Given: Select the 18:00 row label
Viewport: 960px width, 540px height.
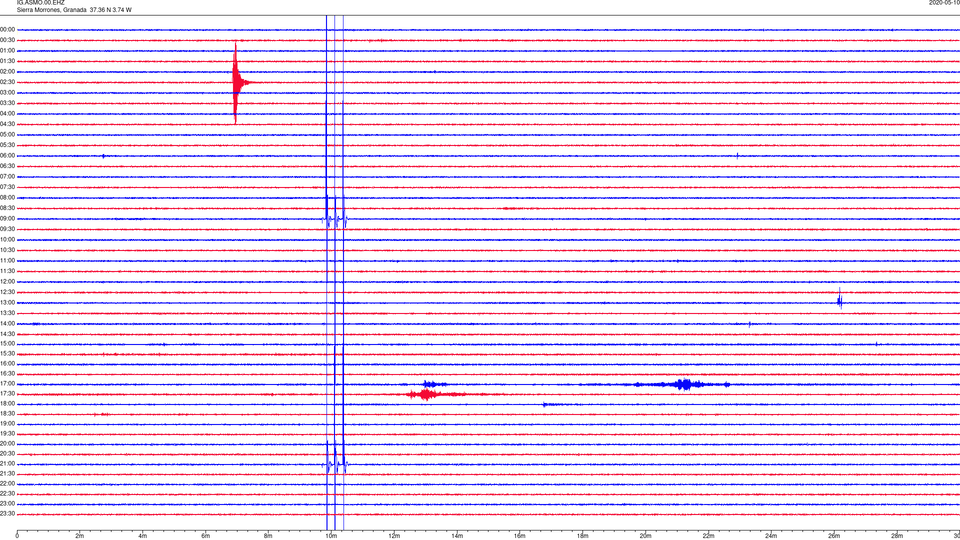Looking at the screenshot, I should pos(7,404).
